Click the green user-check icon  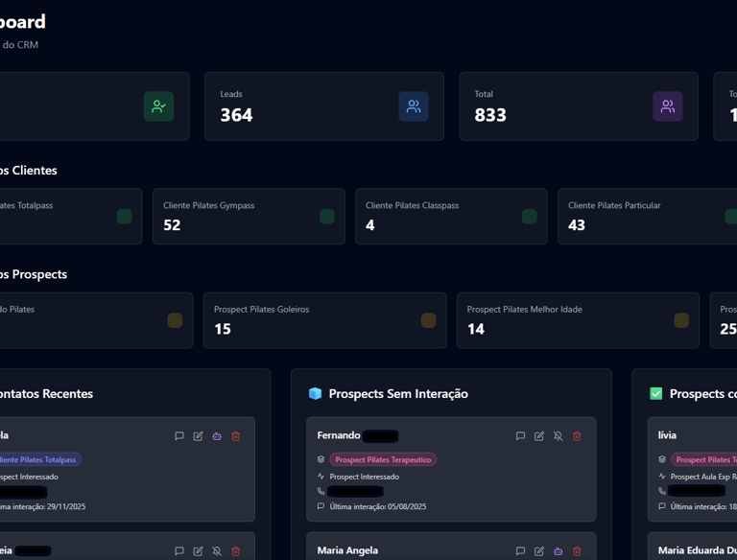pyautogui.click(x=159, y=106)
